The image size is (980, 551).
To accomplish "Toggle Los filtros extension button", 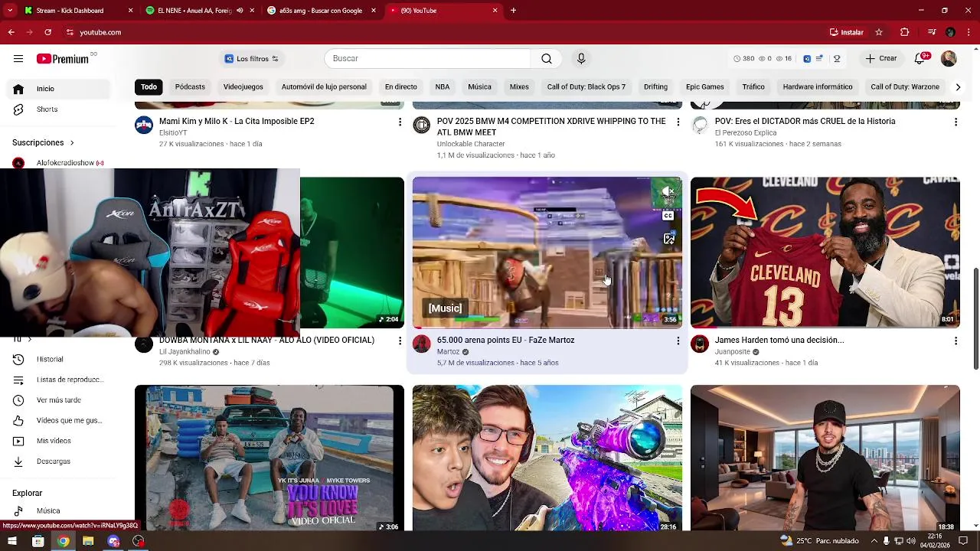I will [251, 59].
